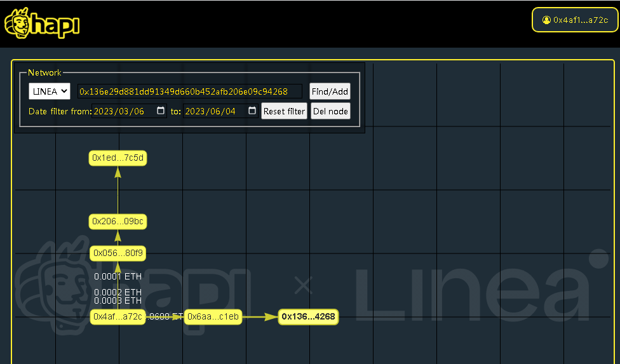Select node 0x056...80f9

coord(118,253)
